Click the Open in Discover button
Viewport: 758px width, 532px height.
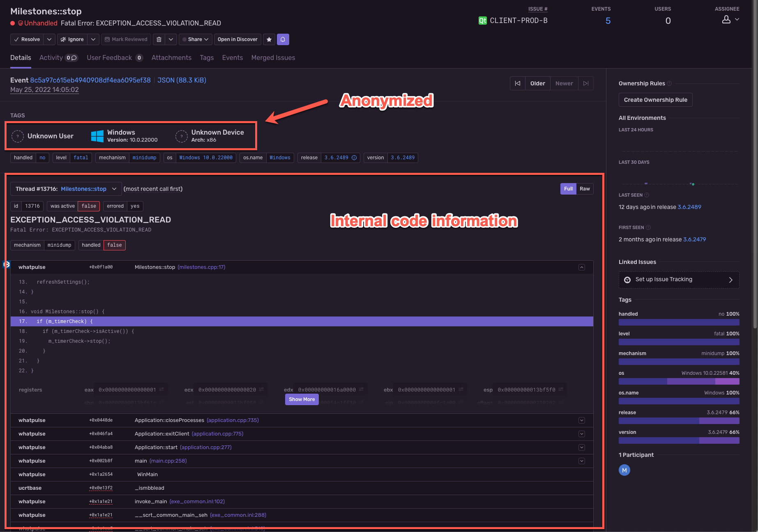click(x=237, y=39)
